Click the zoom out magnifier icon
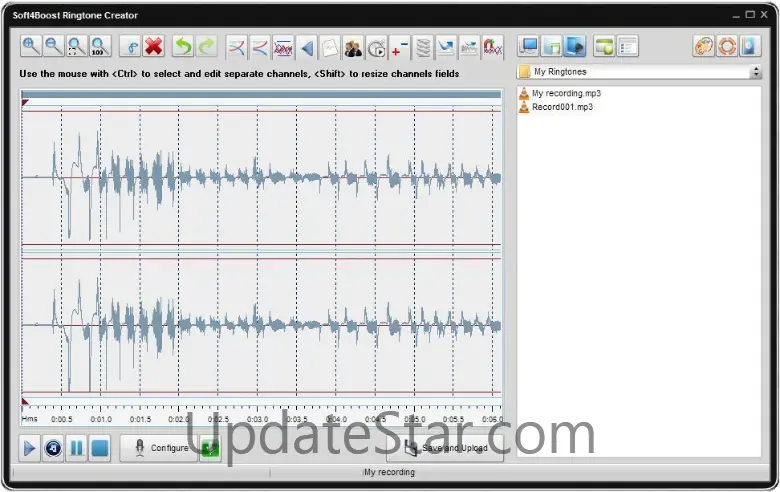The width and height of the screenshot is (780, 492). tap(53, 46)
